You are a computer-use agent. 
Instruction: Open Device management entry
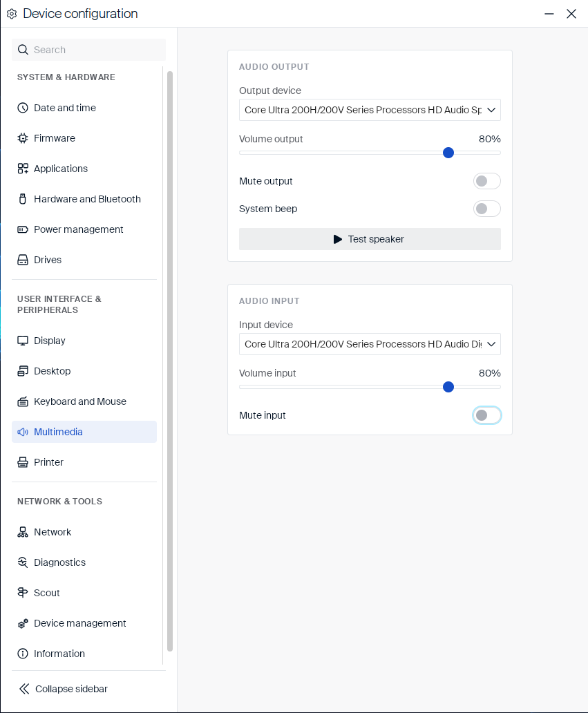click(x=84, y=623)
